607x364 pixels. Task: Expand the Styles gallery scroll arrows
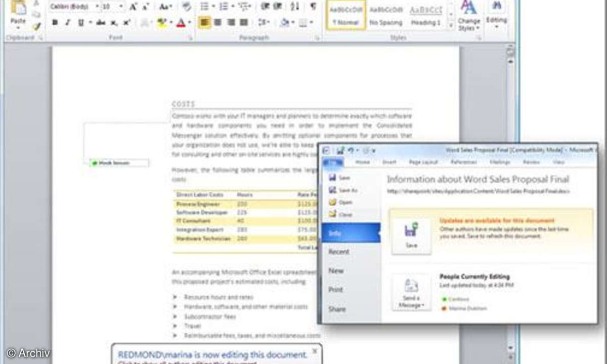click(451, 25)
